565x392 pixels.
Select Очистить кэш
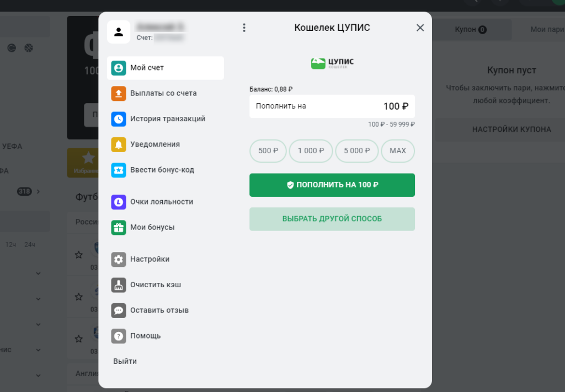(166, 285)
